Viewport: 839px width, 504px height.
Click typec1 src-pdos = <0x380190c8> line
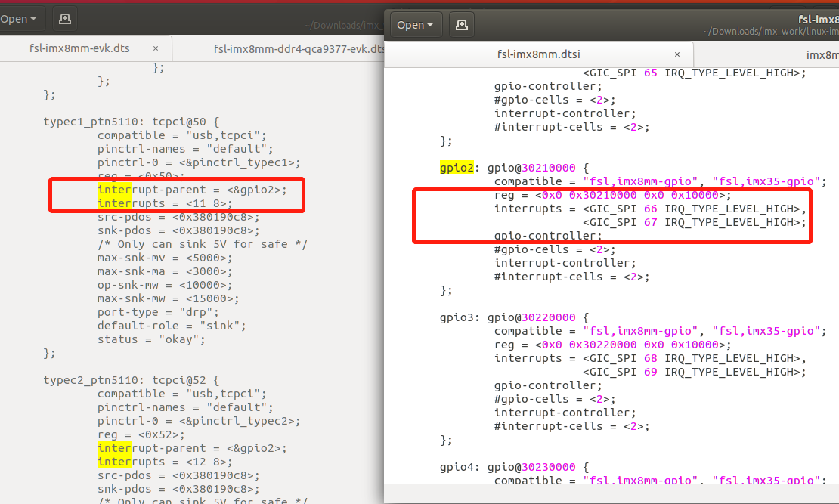[178, 217]
